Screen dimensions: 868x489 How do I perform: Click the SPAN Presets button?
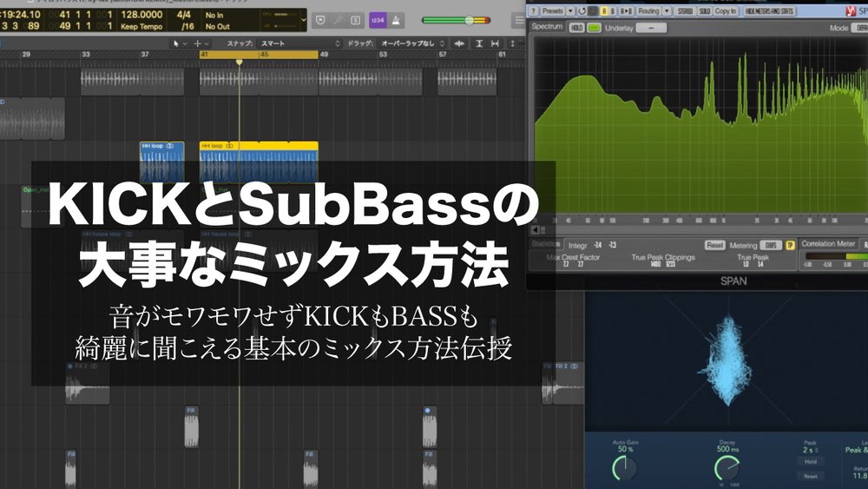pyautogui.click(x=552, y=10)
